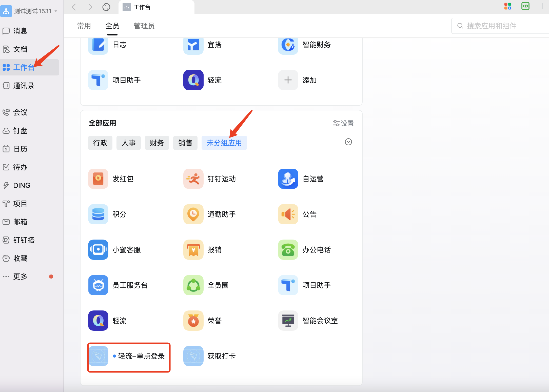Image resolution: width=549 pixels, height=392 pixels.
Task: Select the 销售 category filter
Action: (x=185, y=143)
